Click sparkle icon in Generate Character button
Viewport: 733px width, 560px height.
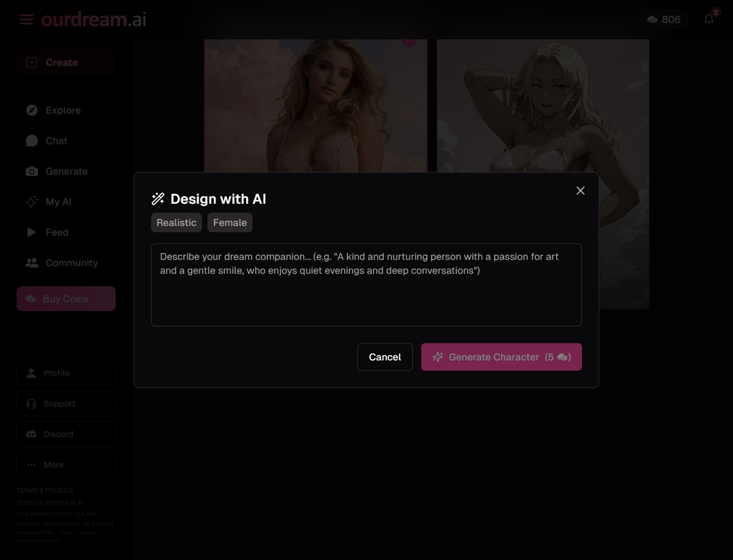(x=438, y=357)
